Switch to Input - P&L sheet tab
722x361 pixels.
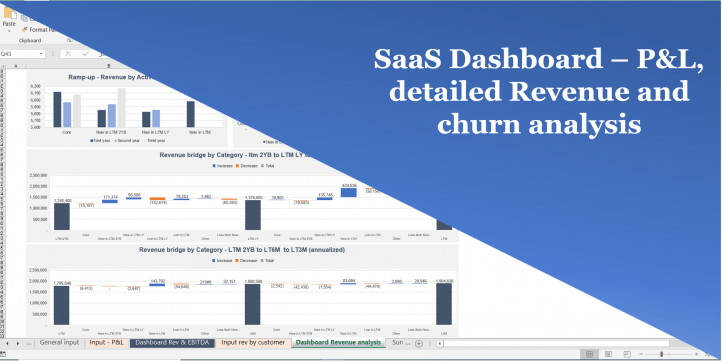click(x=107, y=343)
